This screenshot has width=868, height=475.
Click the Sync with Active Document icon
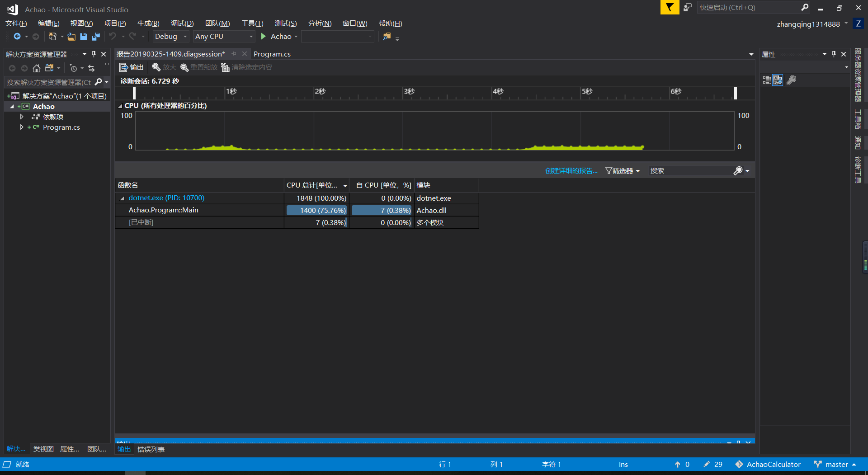click(91, 68)
